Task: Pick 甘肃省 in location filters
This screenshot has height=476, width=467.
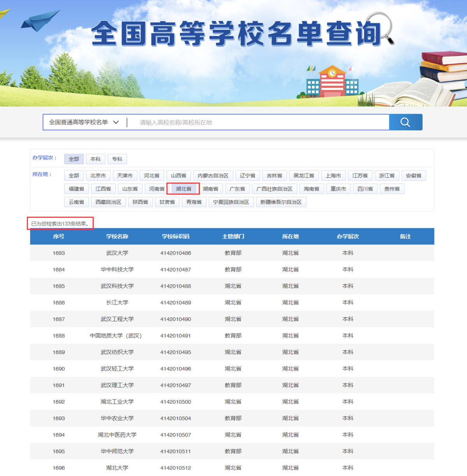Action: [167, 202]
